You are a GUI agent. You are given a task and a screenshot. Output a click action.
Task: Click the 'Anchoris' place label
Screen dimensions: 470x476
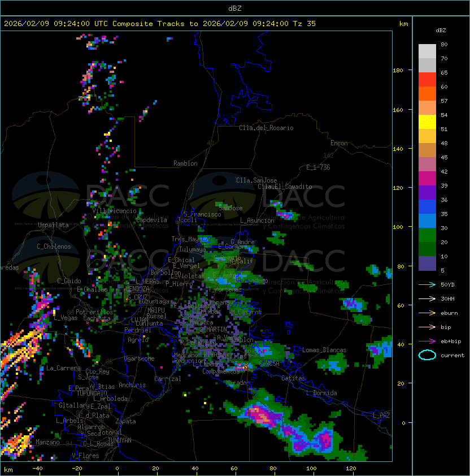pyautogui.click(x=132, y=385)
